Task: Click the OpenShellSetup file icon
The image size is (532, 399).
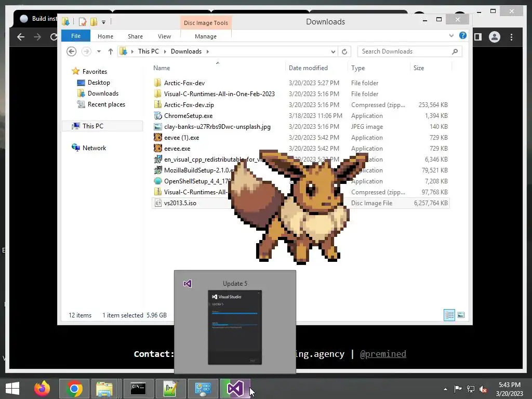Action: [158, 181]
